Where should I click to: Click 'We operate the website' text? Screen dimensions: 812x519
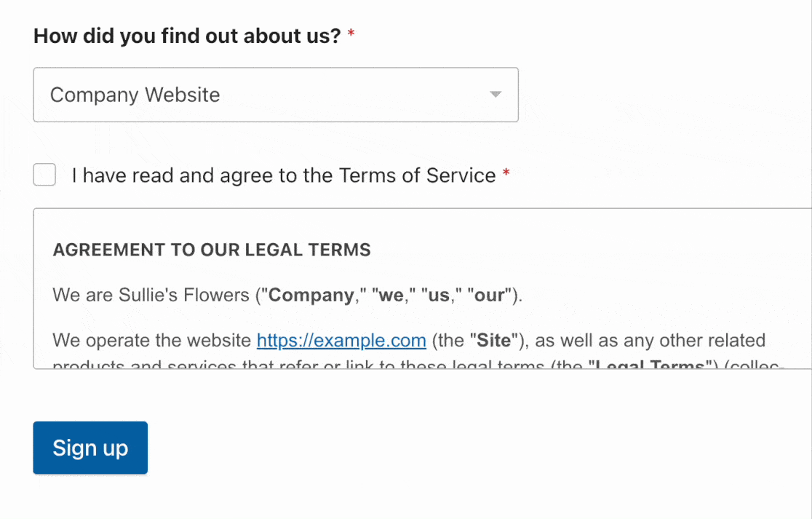[152, 341]
